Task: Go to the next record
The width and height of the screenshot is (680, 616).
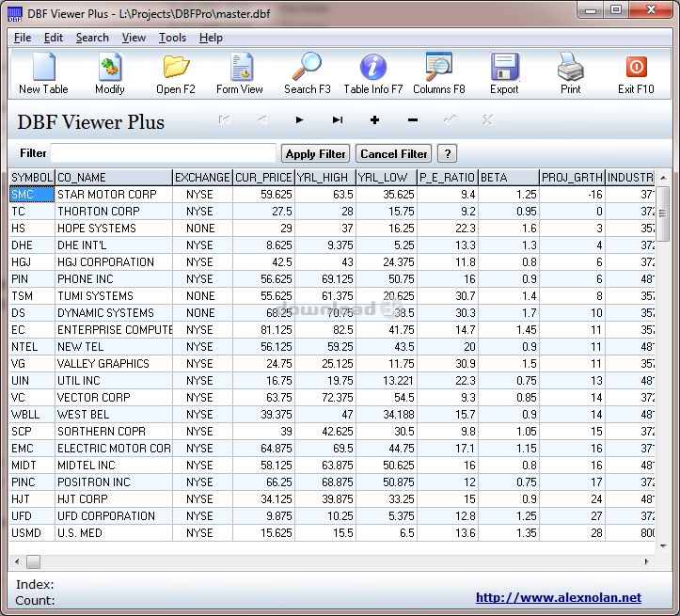Action: pos(300,119)
